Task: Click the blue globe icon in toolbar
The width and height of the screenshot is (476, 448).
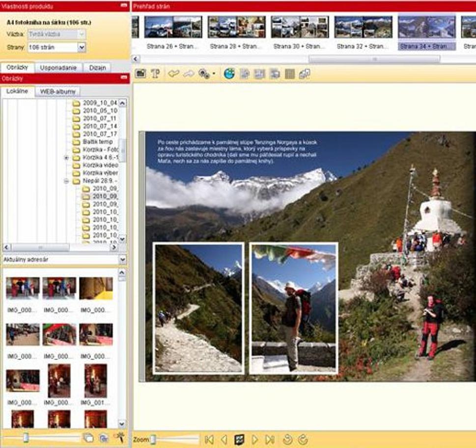Action: click(229, 74)
